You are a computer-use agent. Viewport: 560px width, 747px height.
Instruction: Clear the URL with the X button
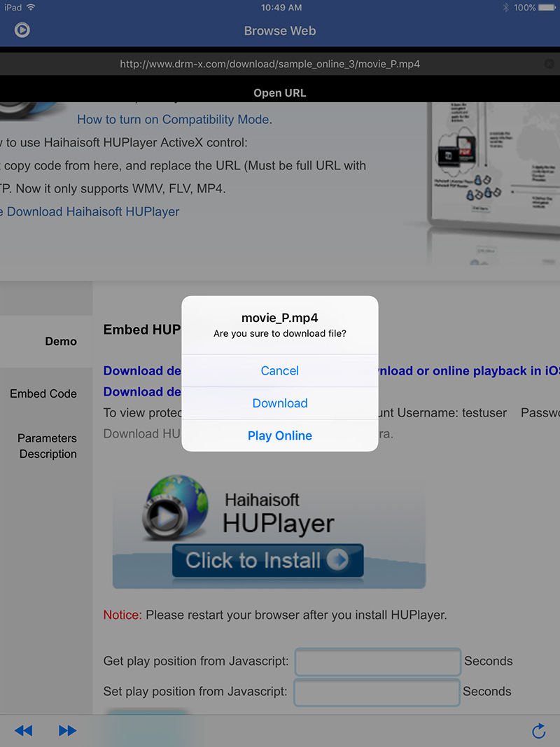click(549, 64)
